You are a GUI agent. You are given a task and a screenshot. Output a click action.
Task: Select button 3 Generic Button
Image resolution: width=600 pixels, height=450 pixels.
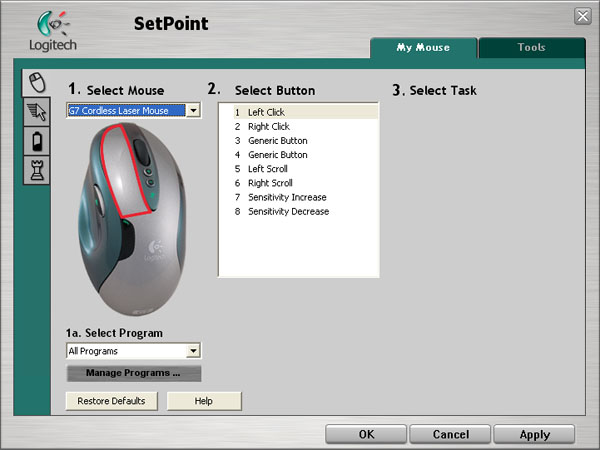(x=305, y=140)
